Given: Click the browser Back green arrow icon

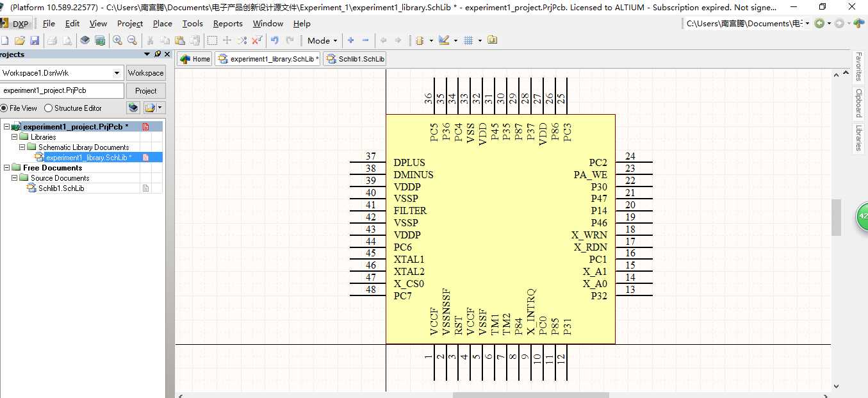Looking at the screenshot, I should point(819,24).
